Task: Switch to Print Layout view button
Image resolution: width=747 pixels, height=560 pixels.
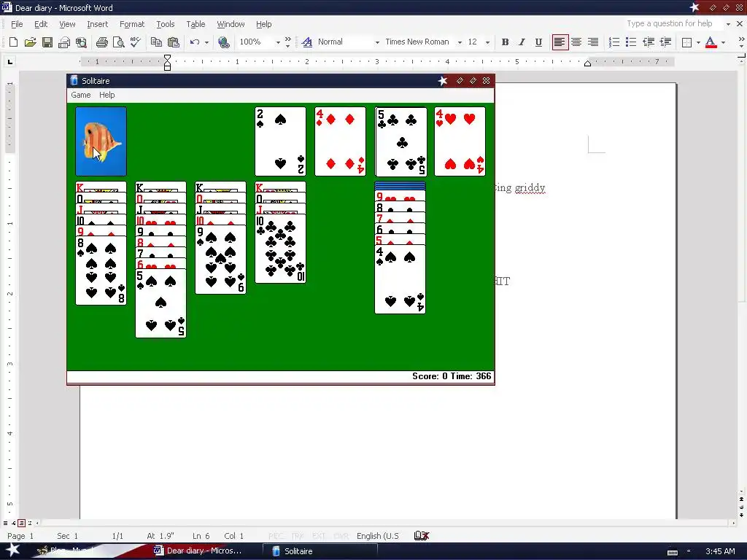Action: [21, 523]
